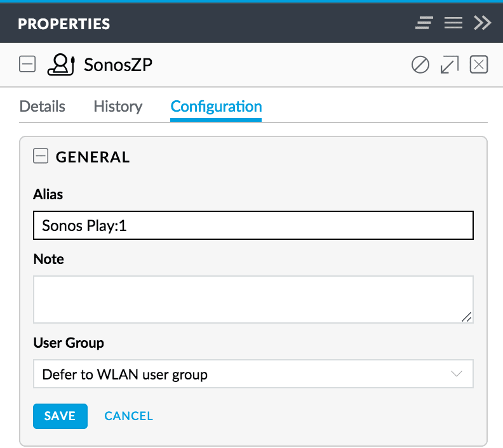This screenshot has height=448, width=503.
Task: Focus the Note text area
Action: point(253,300)
